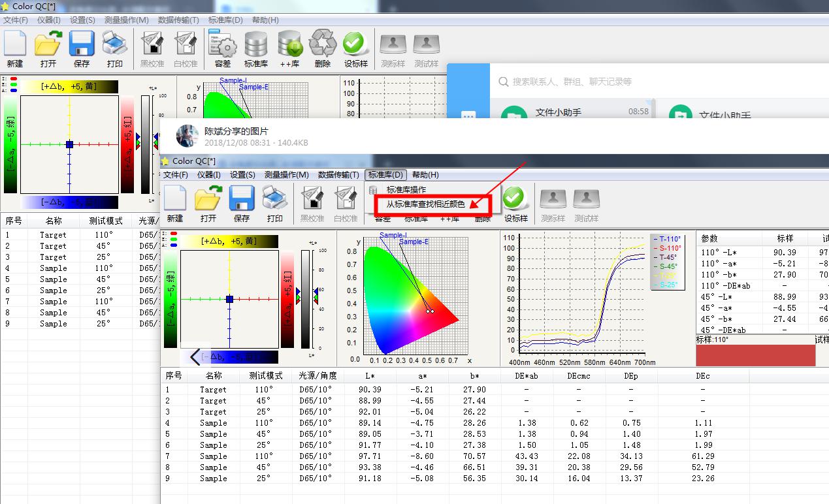Open 数据传输(T) menu in the topmost menu bar
The width and height of the screenshot is (829, 504).
(x=178, y=20)
